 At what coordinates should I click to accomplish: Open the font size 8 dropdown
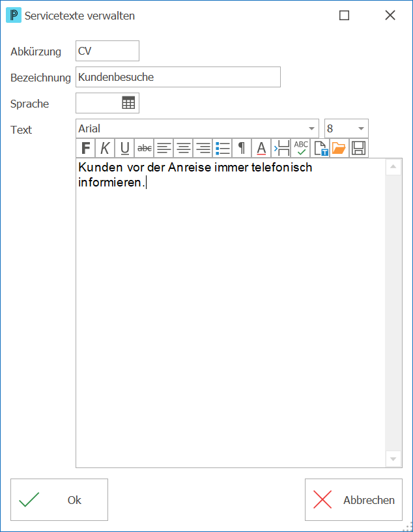pos(361,128)
